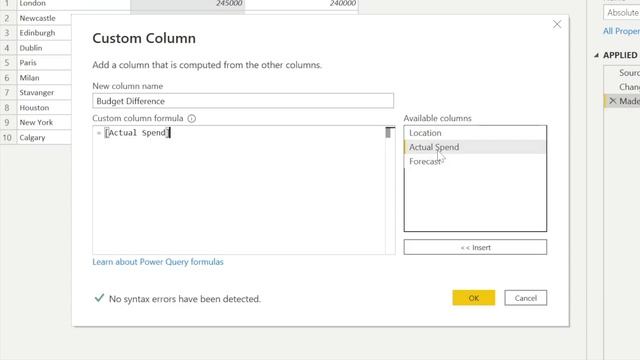The image size is (640, 360).
Task: Select the Edinburgh row cell
Action: pyautogui.click(x=43, y=33)
